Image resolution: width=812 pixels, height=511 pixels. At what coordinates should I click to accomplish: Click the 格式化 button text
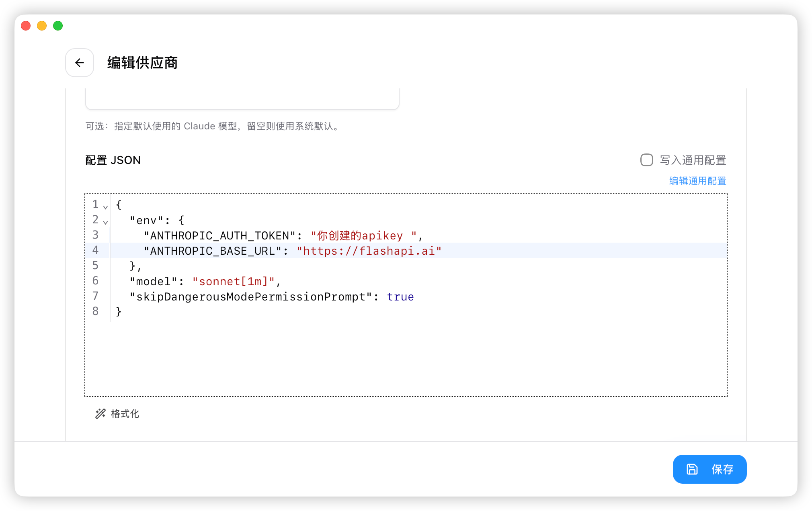click(125, 414)
